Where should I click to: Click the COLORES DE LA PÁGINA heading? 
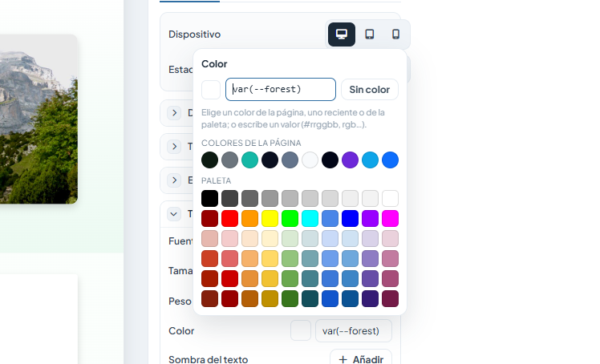[x=251, y=143]
